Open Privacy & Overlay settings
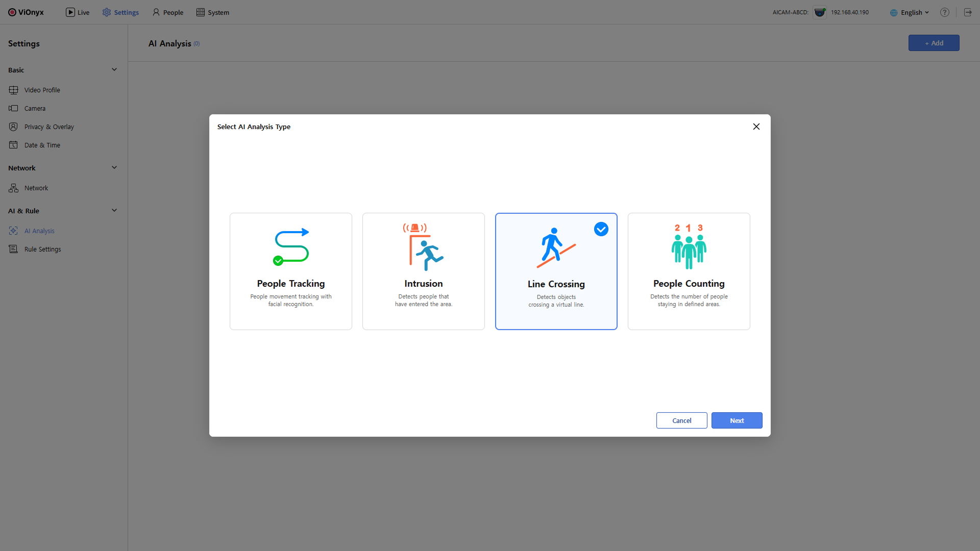Screen dimensions: 980x551 (x=49, y=127)
